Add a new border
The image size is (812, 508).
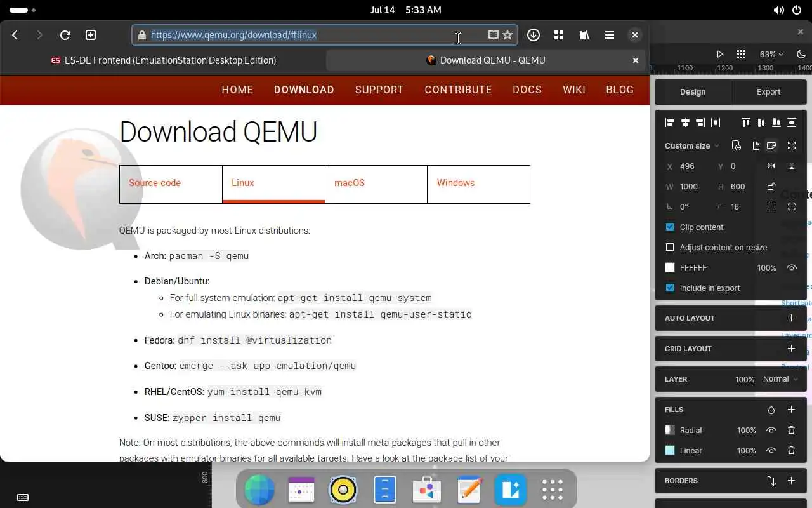pyautogui.click(x=791, y=481)
